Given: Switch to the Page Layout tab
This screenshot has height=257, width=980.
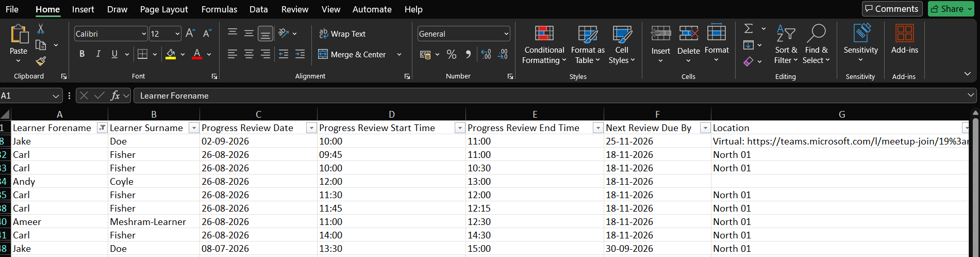Looking at the screenshot, I should click(x=164, y=9).
